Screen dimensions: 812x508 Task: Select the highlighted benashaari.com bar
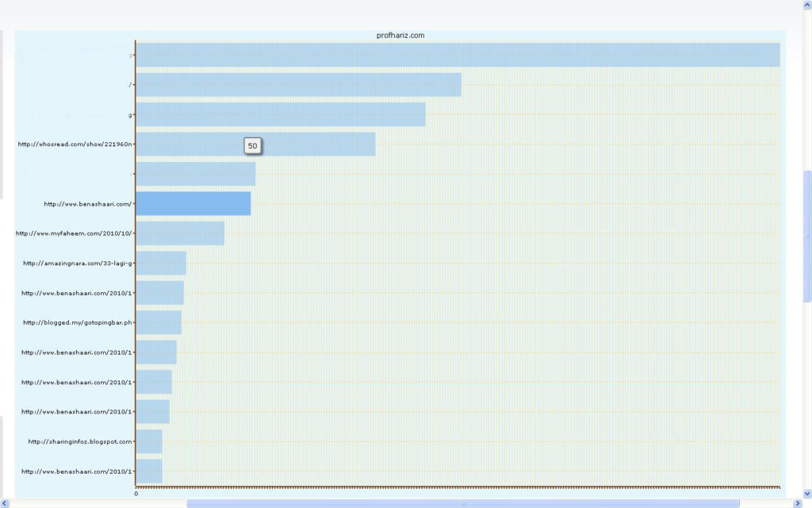coord(193,204)
